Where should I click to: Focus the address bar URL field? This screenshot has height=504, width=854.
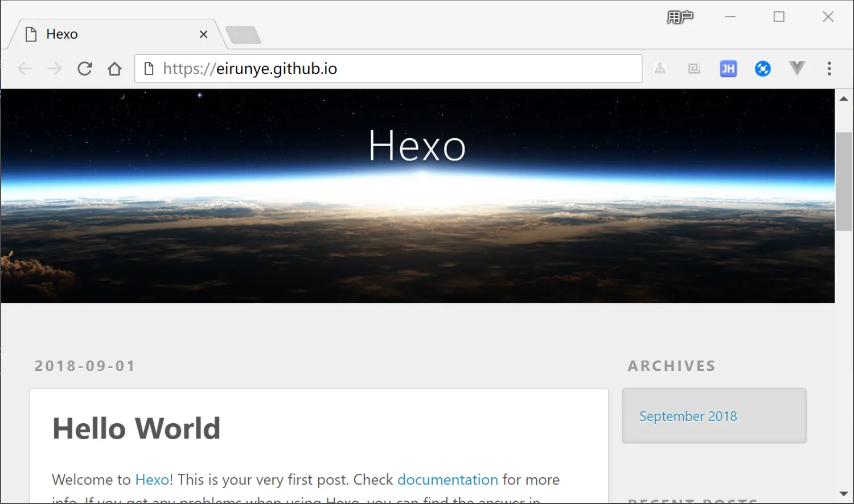(388, 69)
